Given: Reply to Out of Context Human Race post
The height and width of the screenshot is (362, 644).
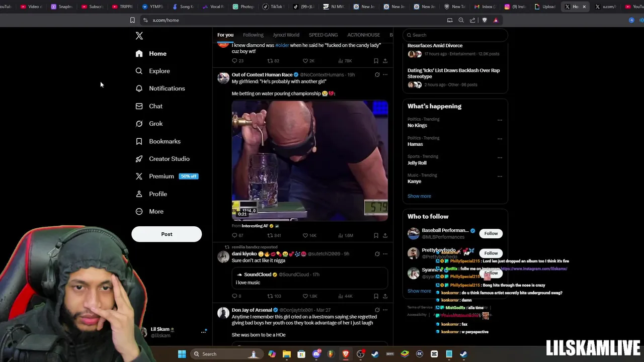Looking at the screenshot, I should click(237, 235).
